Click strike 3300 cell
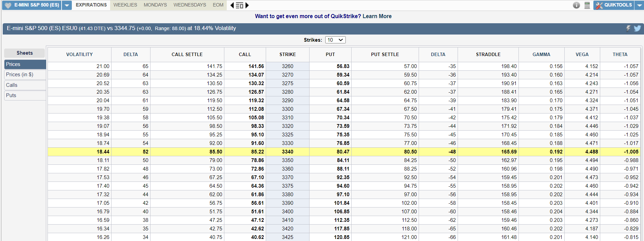644x241 pixels. [x=288, y=109]
